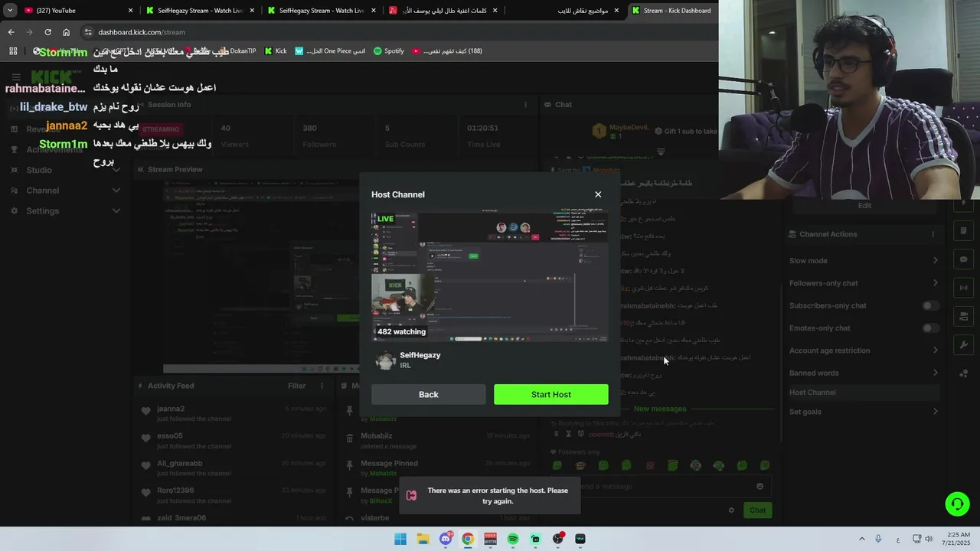Viewport: 980px width, 551px height.
Task: Switch to first SeifHegazy Stream tab
Action: 201,11
